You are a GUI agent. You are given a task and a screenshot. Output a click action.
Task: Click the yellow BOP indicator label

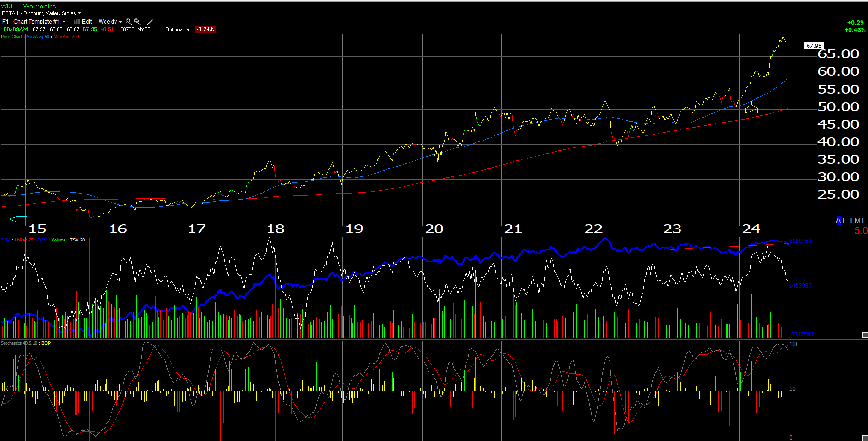click(x=46, y=343)
